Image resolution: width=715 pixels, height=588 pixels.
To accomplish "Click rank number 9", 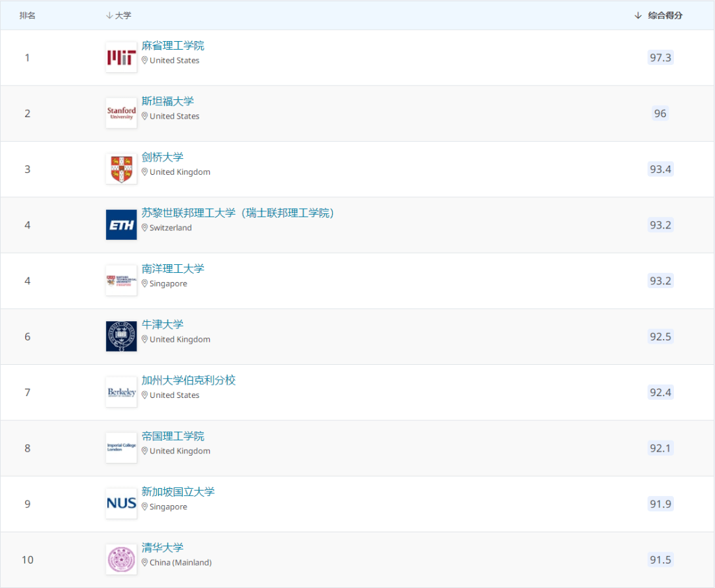I will tap(27, 504).
